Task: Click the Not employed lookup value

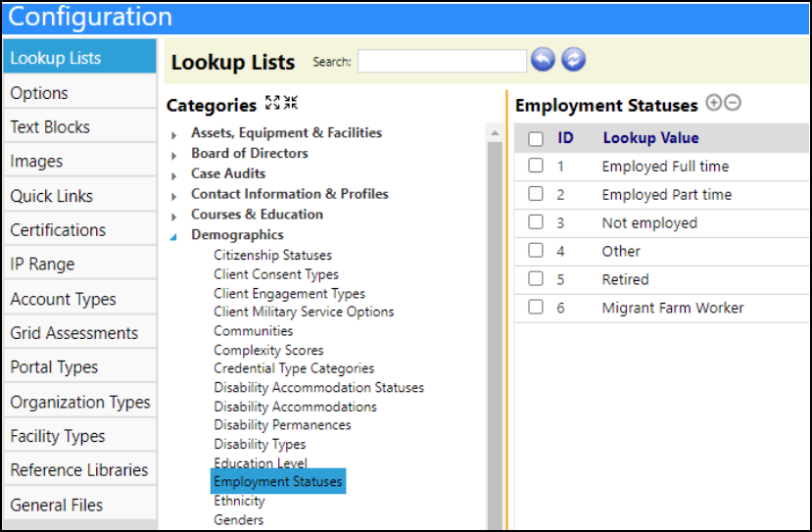Action: pyautogui.click(x=649, y=222)
